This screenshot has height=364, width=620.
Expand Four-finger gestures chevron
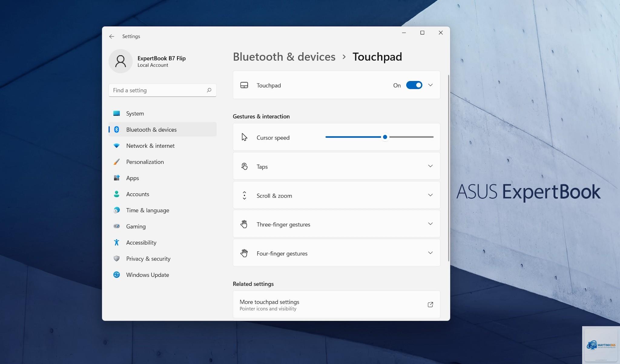(x=430, y=253)
